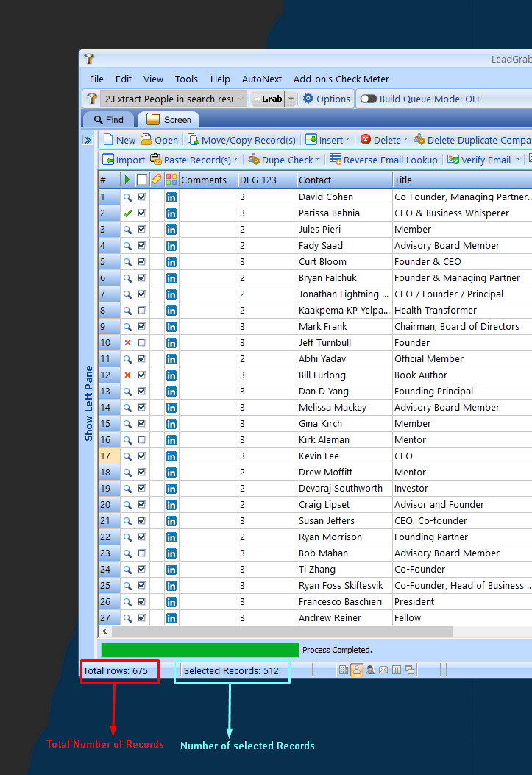Click the DEG 123 column header
This screenshot has width=532, height=775.
(267, 180)
